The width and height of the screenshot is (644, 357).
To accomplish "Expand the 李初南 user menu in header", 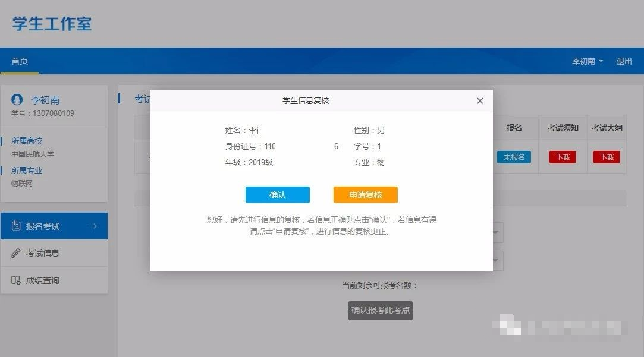I will tap(587, 61).
